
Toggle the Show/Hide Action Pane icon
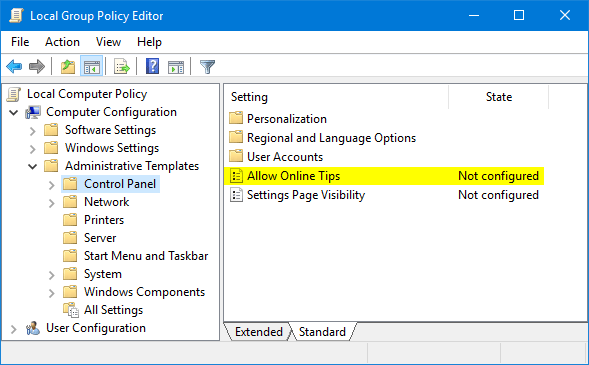tap(176, 67)
